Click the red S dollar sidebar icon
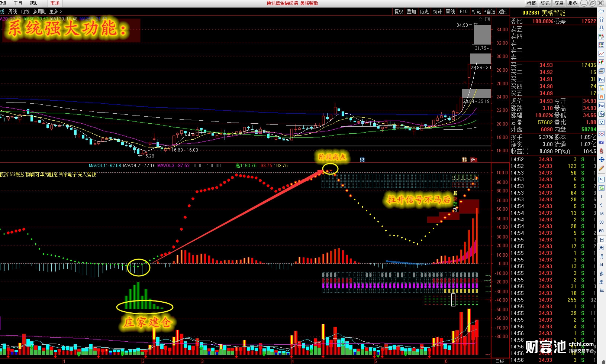Image resolution: width=606 pixels, height=364 pixels. coord(601,151)
